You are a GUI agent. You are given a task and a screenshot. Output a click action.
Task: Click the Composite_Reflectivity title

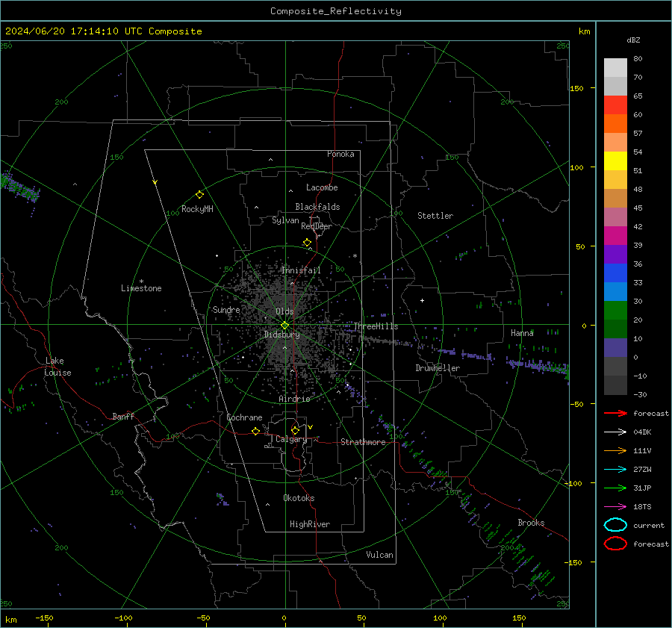point(336,11)
